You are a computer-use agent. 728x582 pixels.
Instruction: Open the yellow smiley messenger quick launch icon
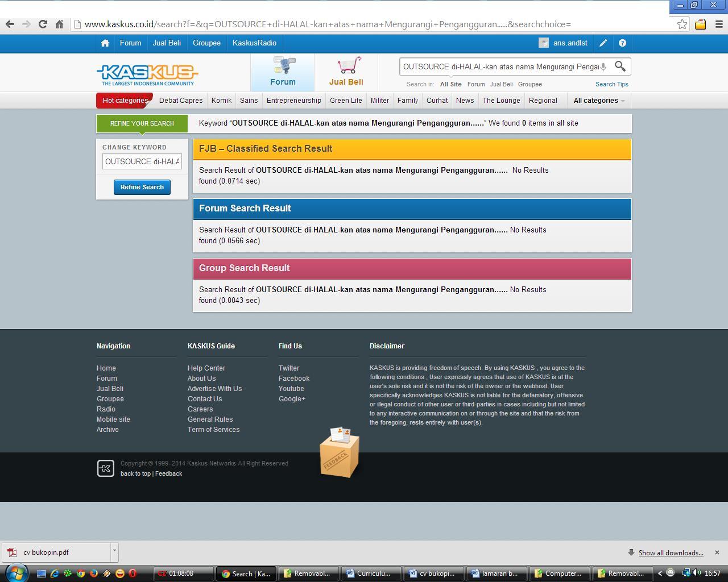click(119, 573)
